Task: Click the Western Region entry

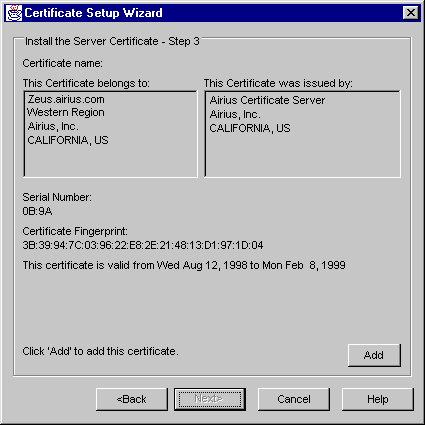Action: coord(66,112)
